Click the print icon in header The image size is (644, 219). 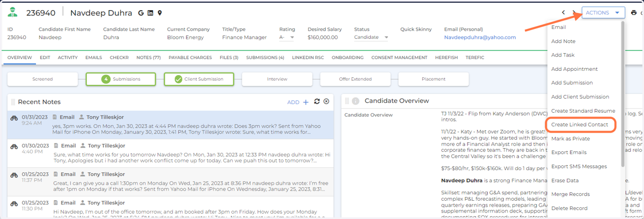pos(634,13)
